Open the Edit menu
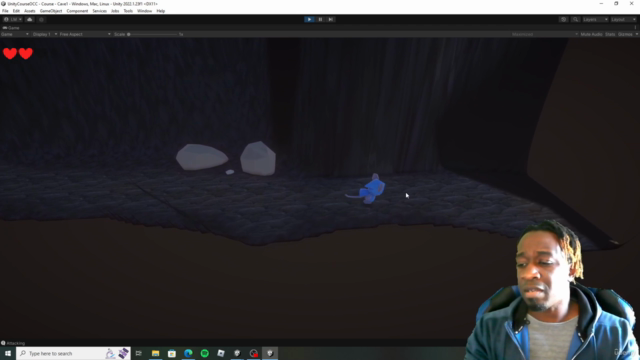The height and width of the screenshot is (360, 640). tap(16, 11)
